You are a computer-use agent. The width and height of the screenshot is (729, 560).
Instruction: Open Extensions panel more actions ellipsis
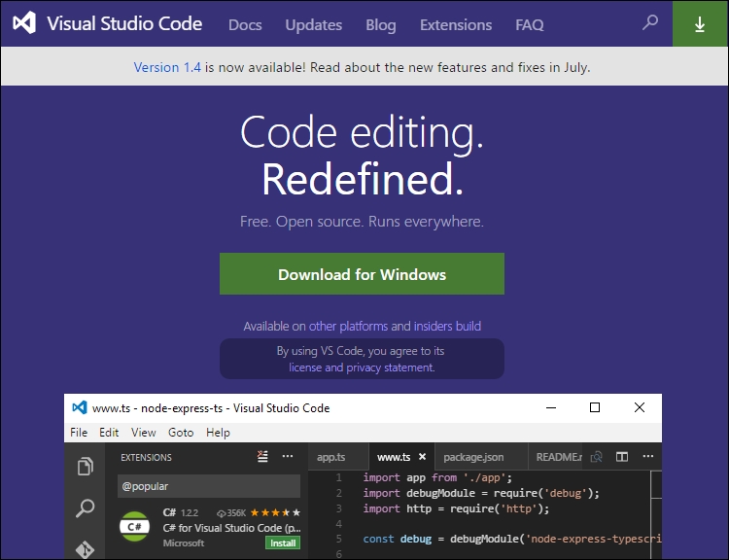[x=288, y=456]
